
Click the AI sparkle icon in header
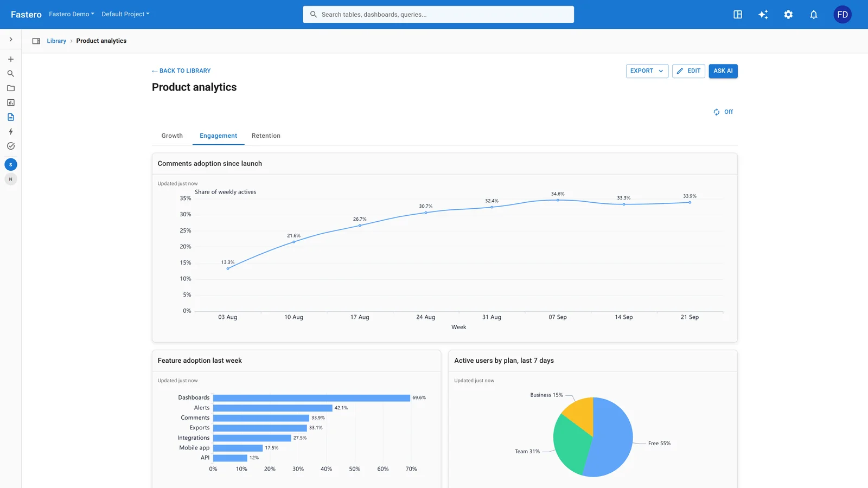tap(763, 15)
